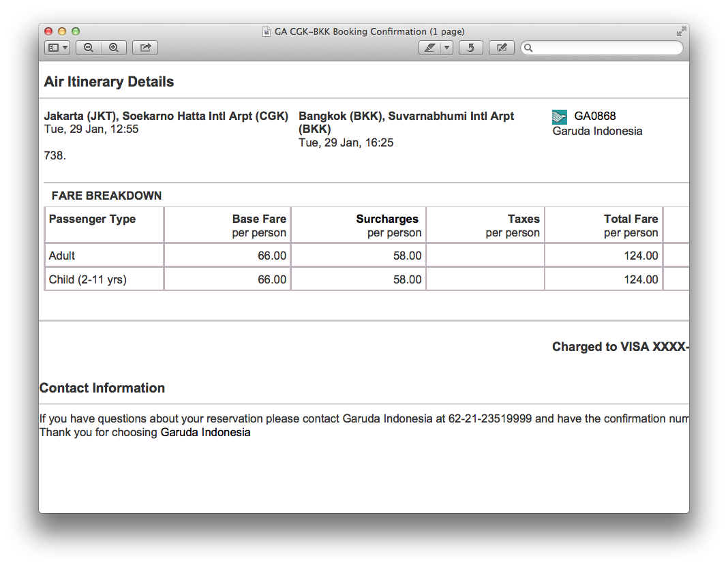The width and height of the screenshot is (728, 567).
Task: Click the document proxy icon in title
Action: [267, 31]
